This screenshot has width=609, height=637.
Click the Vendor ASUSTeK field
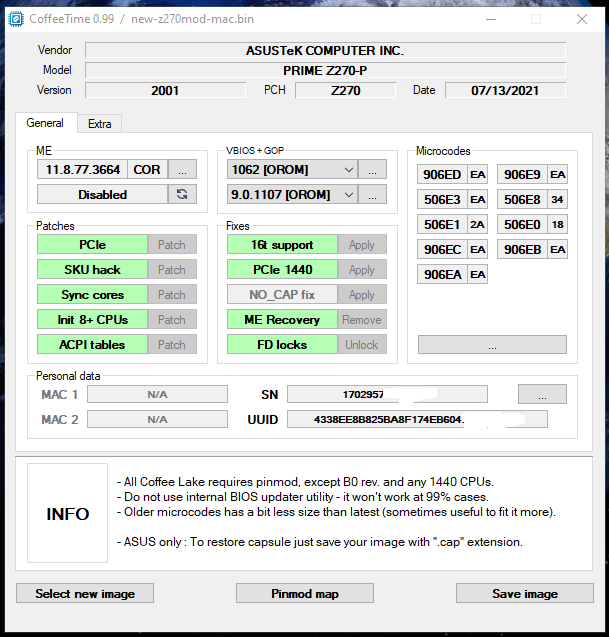[x=325, y=50]
